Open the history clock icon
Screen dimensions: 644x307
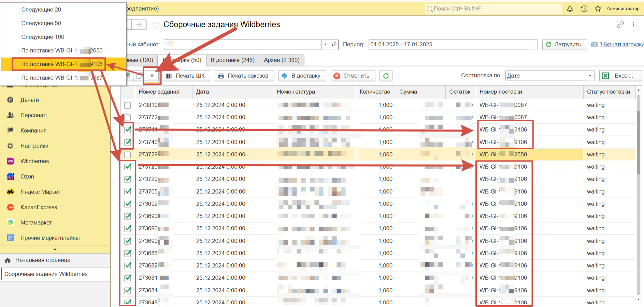584,9
